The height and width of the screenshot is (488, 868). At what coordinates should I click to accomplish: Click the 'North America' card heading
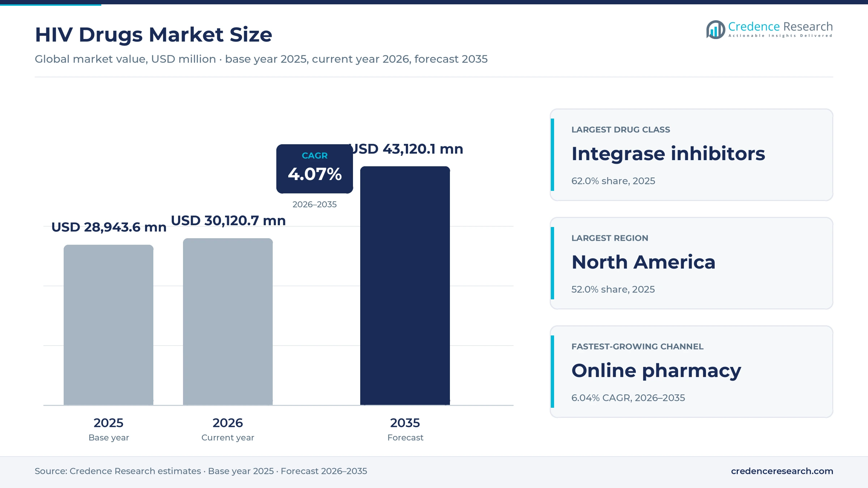click(x=643, y=262)
